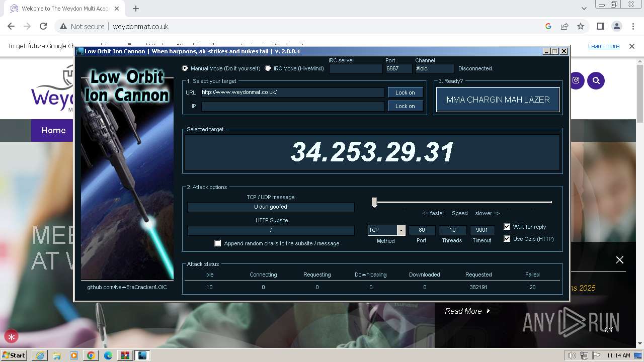Bookmark this tab with star icon

(x=581, y=26)
